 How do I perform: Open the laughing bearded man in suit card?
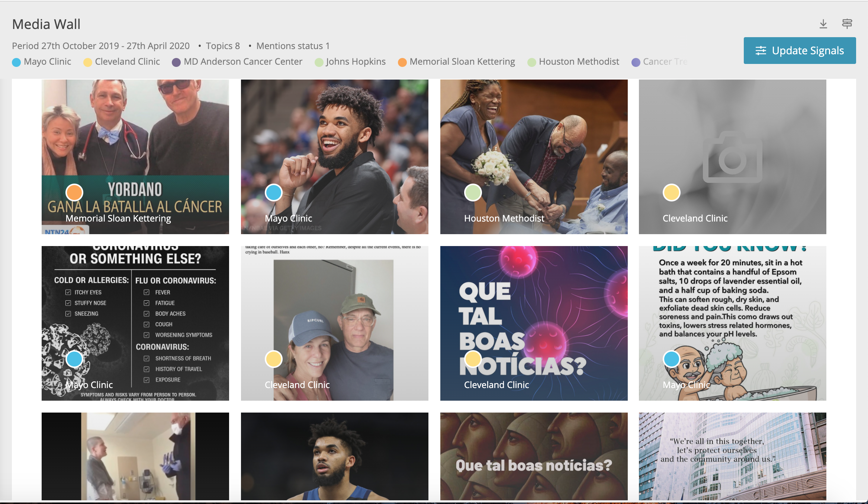335,157
